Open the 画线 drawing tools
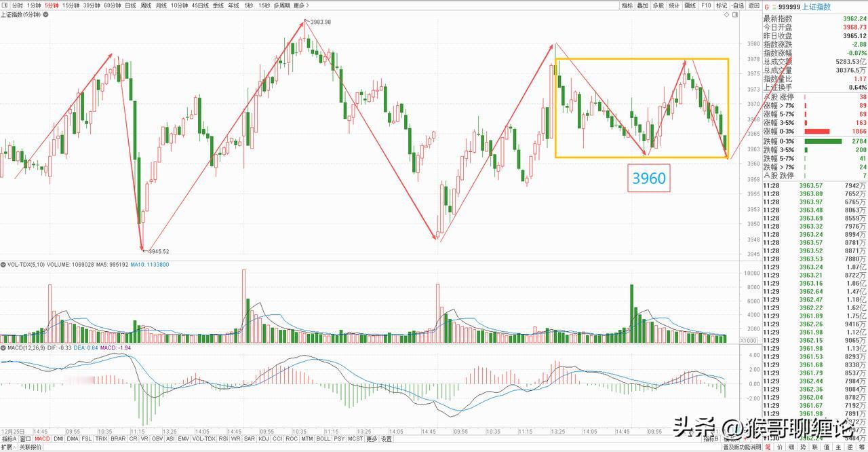Image resolution: width=868 pixels, height=452 pixels. pyautogui.click(x=690, y=5)
